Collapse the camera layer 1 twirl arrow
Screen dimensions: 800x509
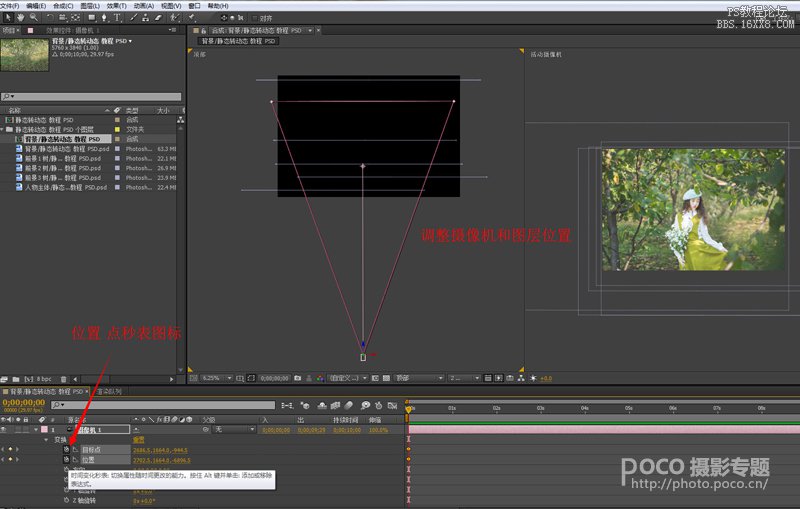pos(35,429)
